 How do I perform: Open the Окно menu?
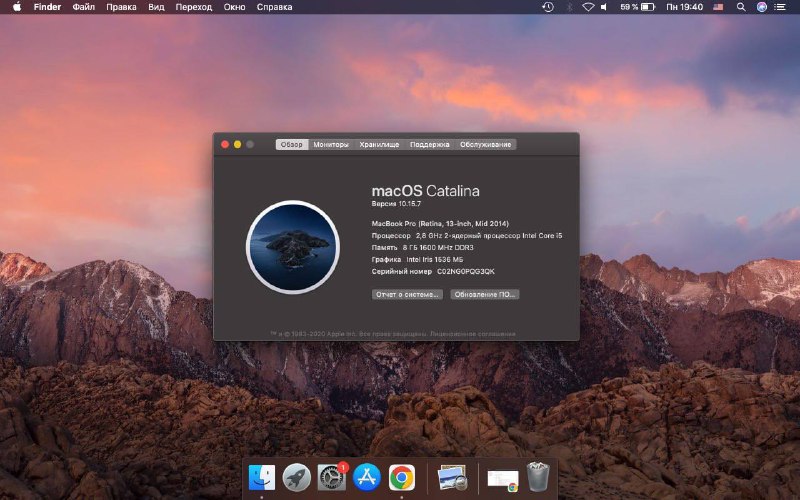coord(234,7)
